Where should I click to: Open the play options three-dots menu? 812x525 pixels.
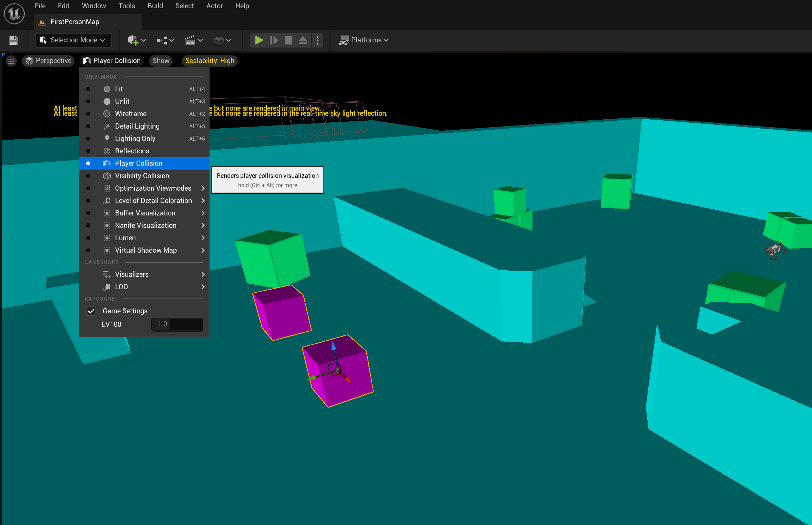click(317, 40)
